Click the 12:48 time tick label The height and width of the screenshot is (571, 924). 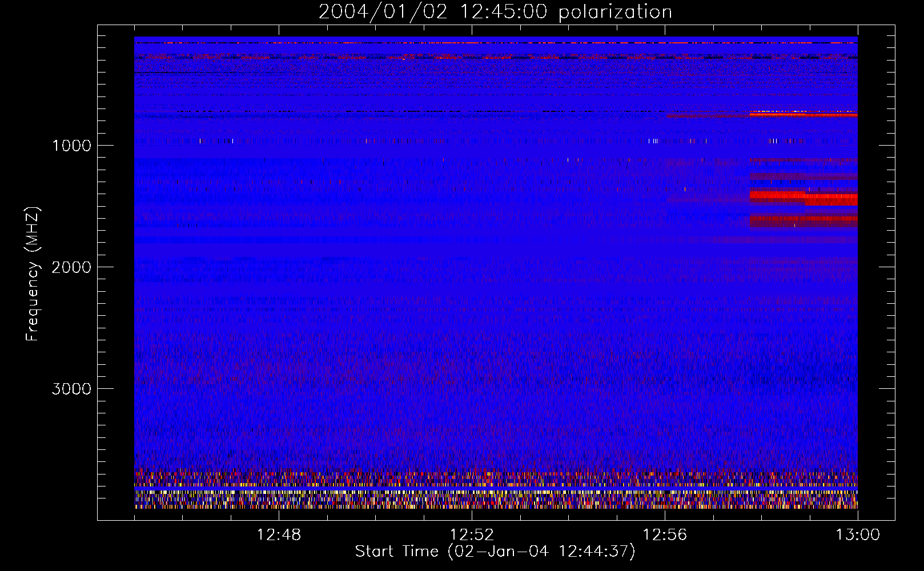point(279,535)
